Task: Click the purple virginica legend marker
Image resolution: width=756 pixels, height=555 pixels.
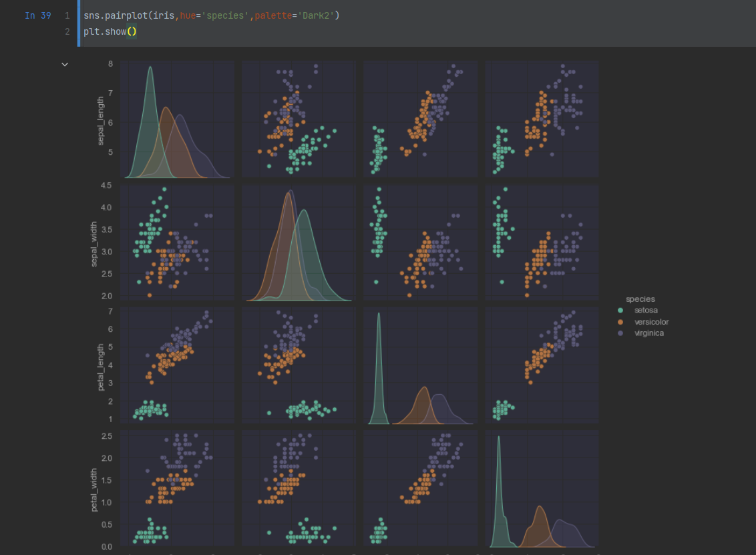Action: pos(620,333)
